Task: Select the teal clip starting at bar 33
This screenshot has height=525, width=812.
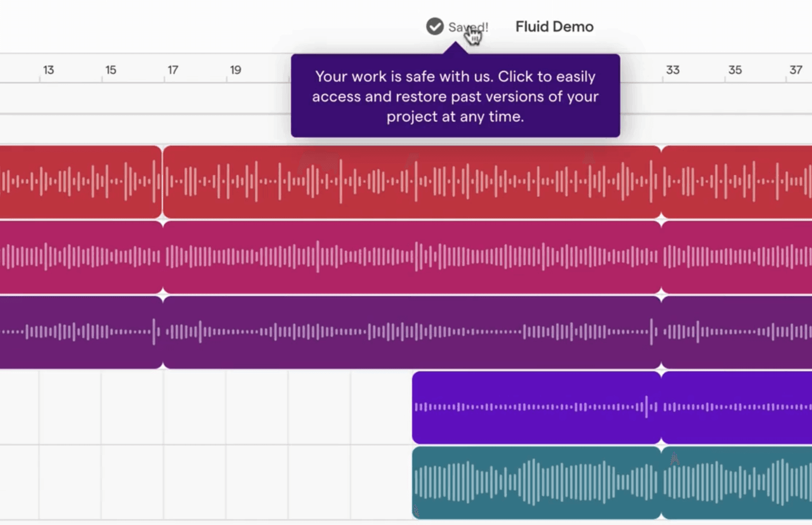Action: point(737,483)
